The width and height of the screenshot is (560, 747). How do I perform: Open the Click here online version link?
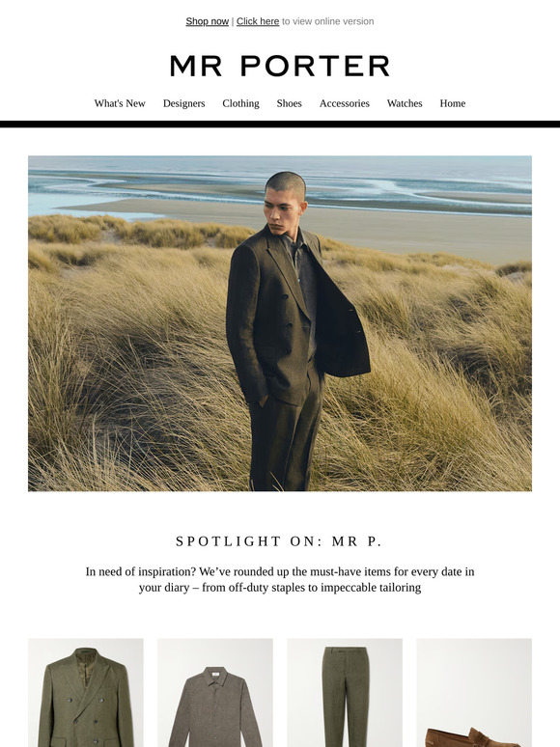258,21
